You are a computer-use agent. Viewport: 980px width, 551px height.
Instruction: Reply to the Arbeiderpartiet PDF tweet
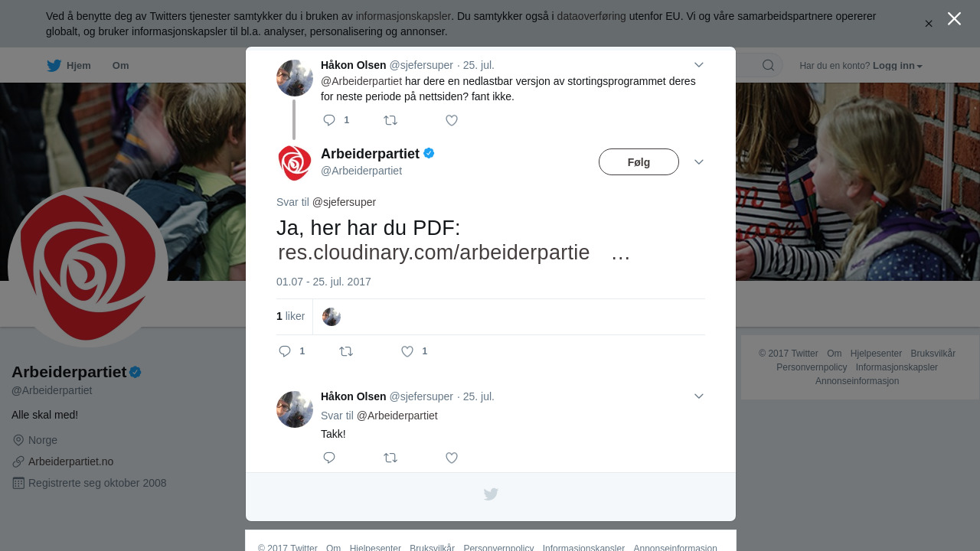coord(285,351)
